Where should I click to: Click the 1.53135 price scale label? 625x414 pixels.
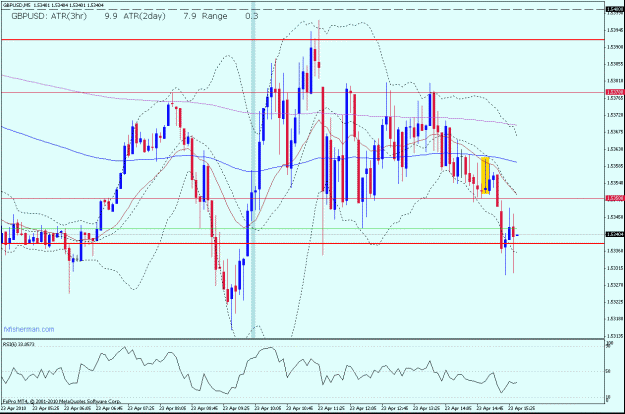point(615,336)
